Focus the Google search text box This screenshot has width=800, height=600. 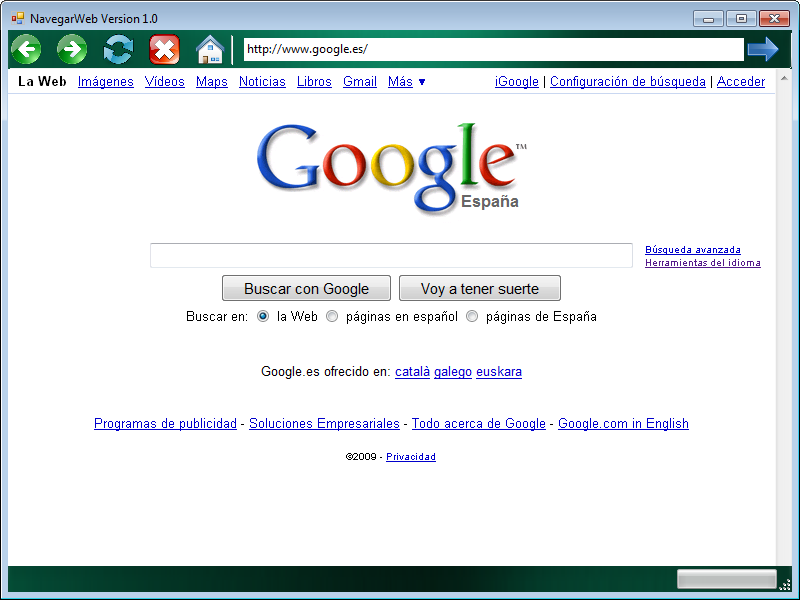[x=391, y=255]
